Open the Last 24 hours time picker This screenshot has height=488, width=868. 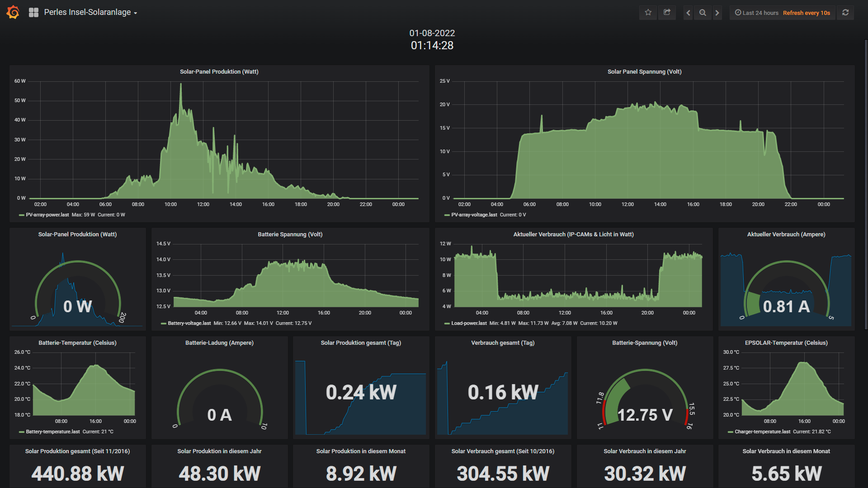click(x=757, y=13)
